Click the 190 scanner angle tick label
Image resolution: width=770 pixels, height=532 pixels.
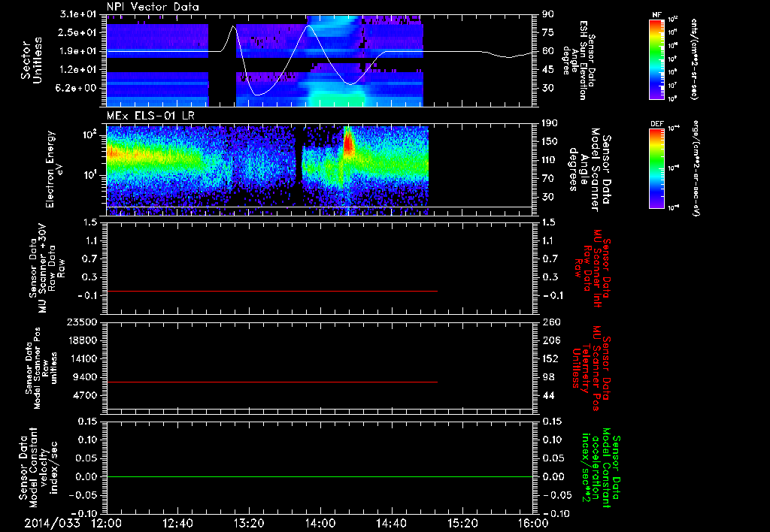click(551, 123)
